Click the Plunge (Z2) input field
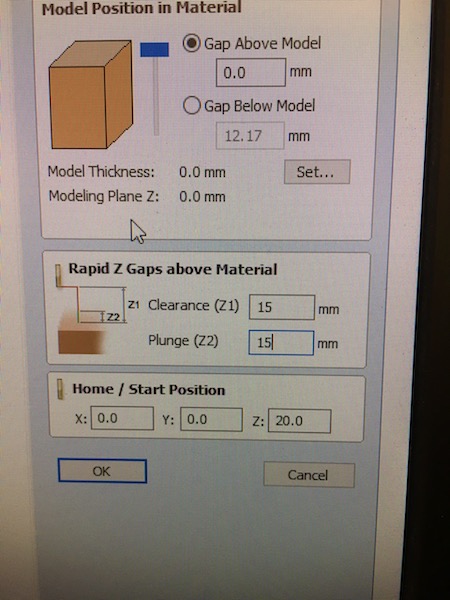The height and width of the screenshot is (600, 450). pyautogui.click(x=281, y=342)
